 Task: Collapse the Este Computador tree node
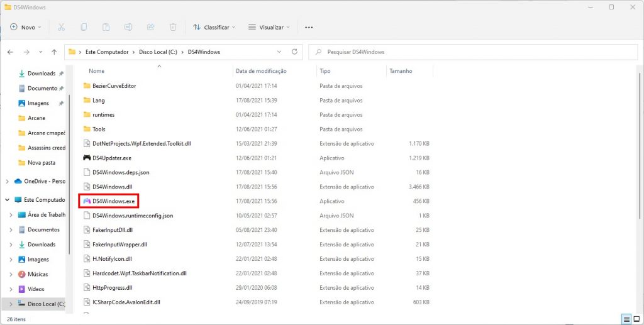[x=7, y=200]
